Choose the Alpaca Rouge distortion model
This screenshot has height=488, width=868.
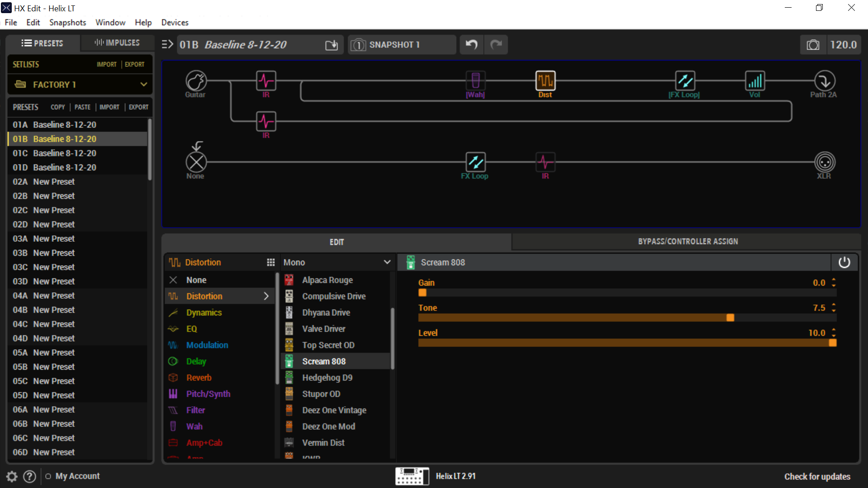[335, 280]
